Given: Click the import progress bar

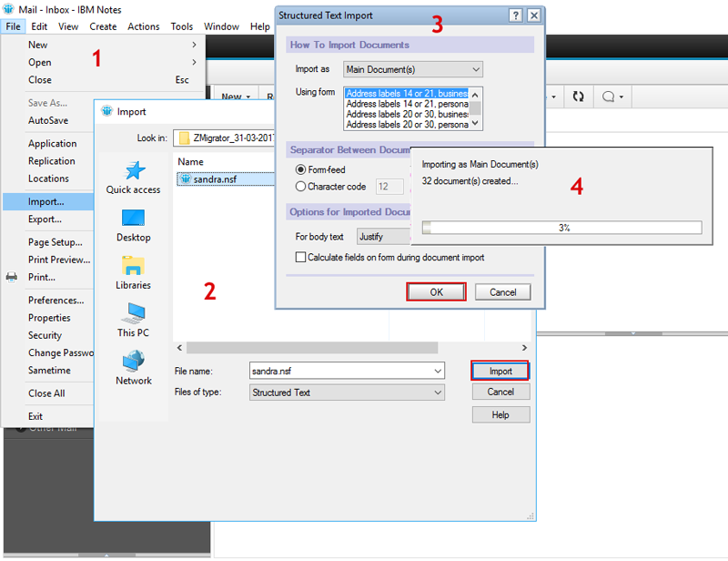Looking at the screenshot, I should [x=561, y=228].
